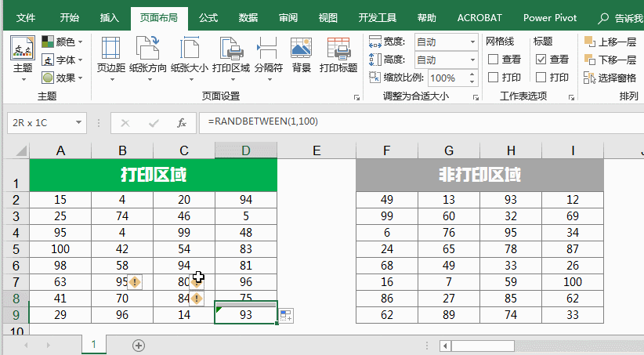The height and width of the screenshot is (355, 644).
Task: Select cell A5 containing 100
Action: coord(60,249)
